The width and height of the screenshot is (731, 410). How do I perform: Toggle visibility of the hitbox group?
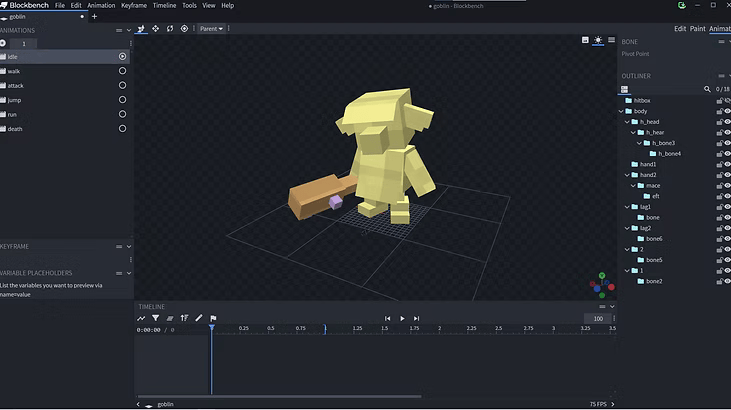(x=727, y=100)
